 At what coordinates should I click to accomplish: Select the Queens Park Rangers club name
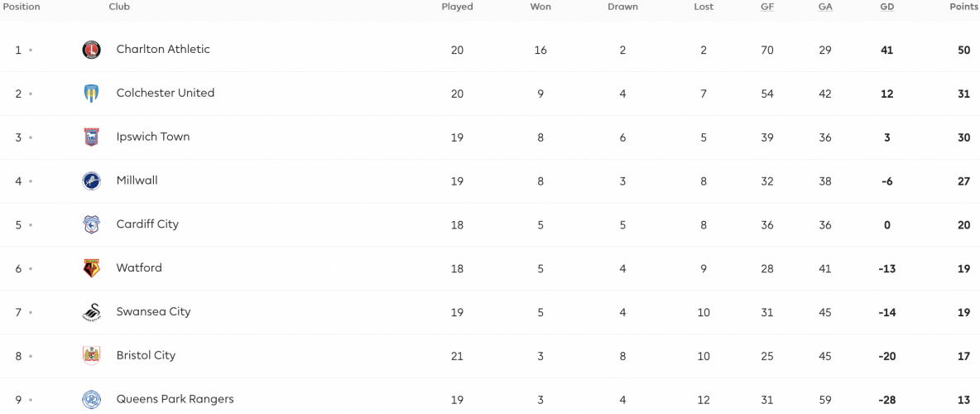pyautogui.click(x=175, y=399)
